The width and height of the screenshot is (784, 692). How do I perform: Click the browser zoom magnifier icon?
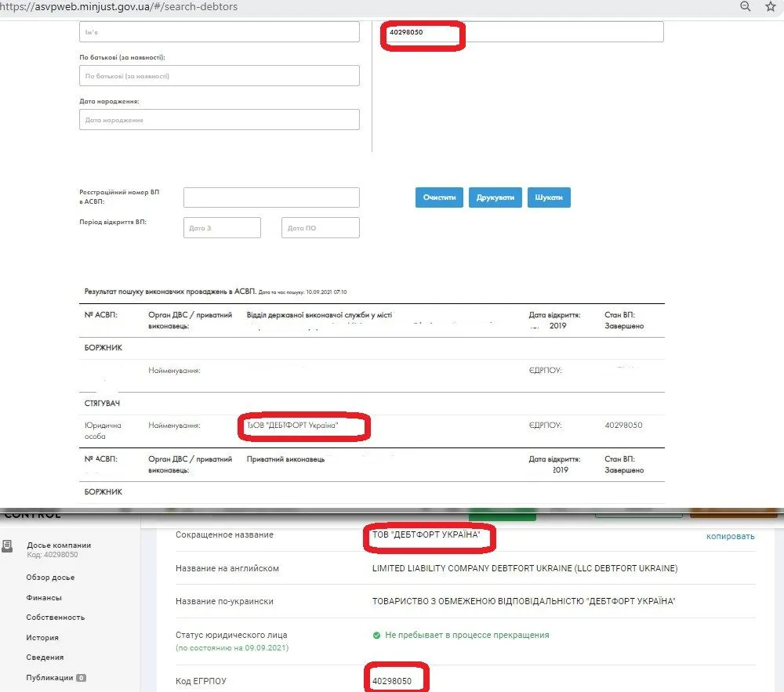(746, 6)
